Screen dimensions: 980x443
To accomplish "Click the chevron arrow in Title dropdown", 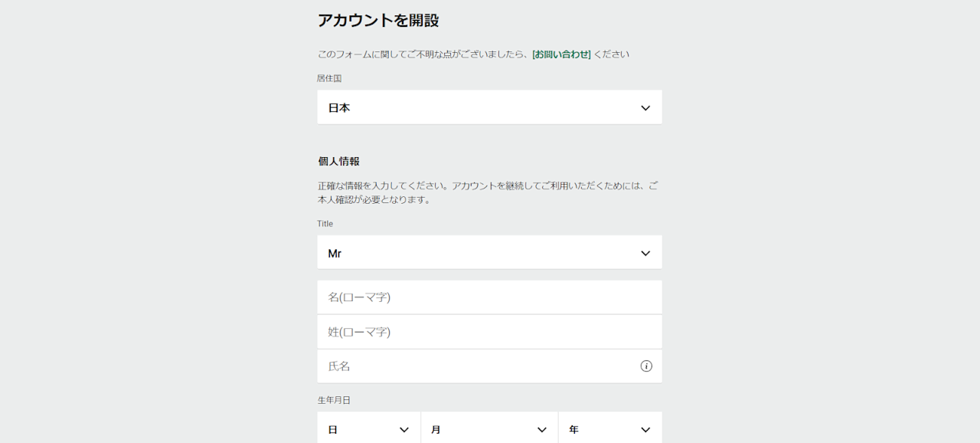I will (645, 253).
